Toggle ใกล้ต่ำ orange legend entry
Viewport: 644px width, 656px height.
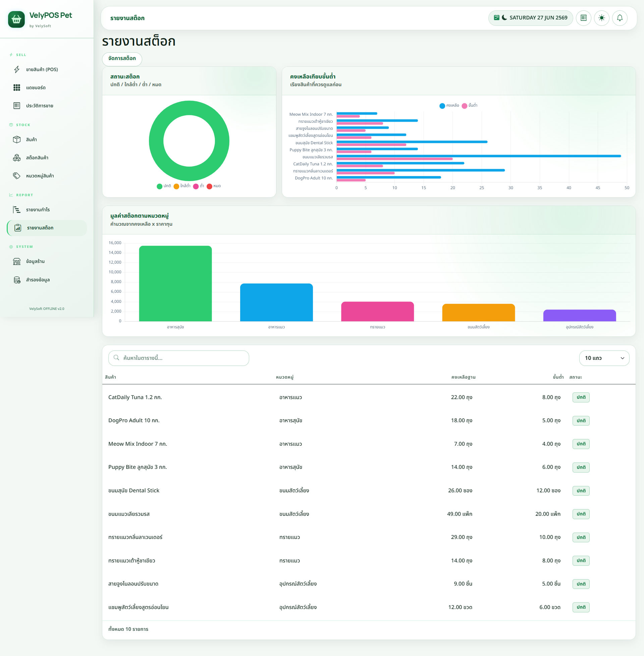pos(182,186)
